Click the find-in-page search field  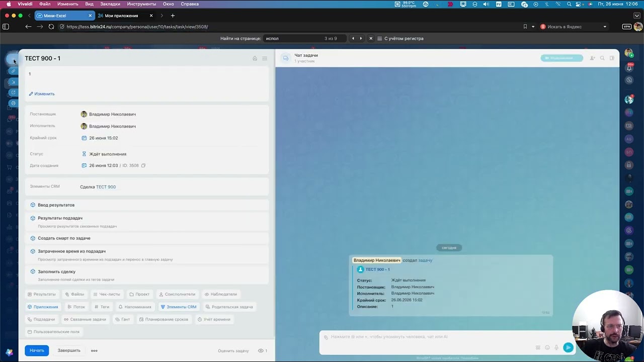pyautogui.click(x=304, y=39)
